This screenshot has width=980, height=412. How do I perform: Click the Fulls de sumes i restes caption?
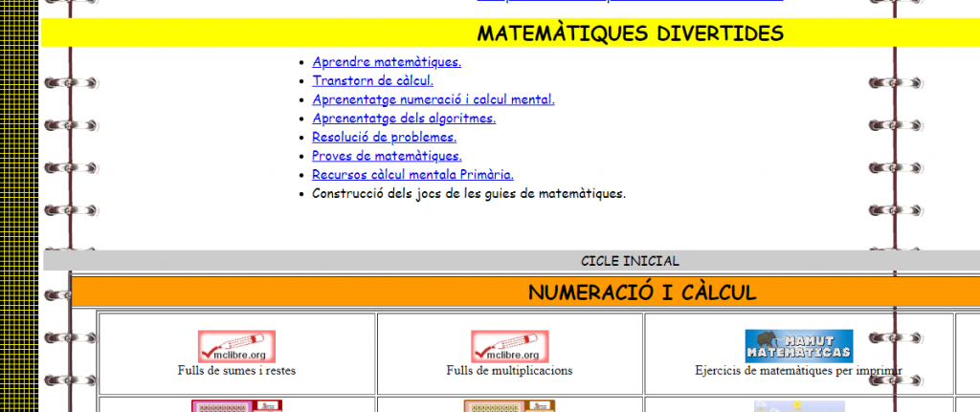(x=236, y=371)
